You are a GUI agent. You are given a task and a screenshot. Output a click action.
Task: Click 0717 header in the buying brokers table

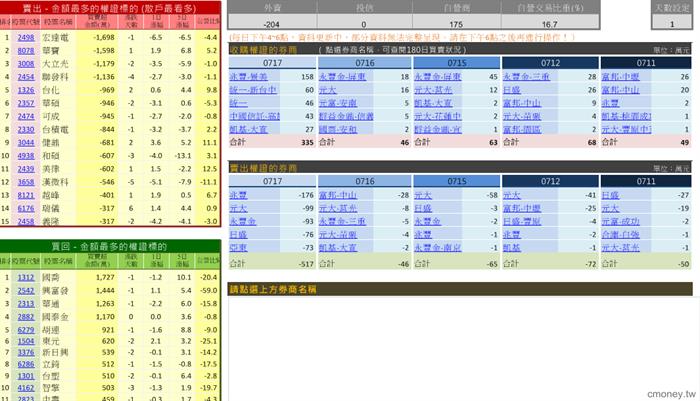pyautogui.click(x=272, y=63)
